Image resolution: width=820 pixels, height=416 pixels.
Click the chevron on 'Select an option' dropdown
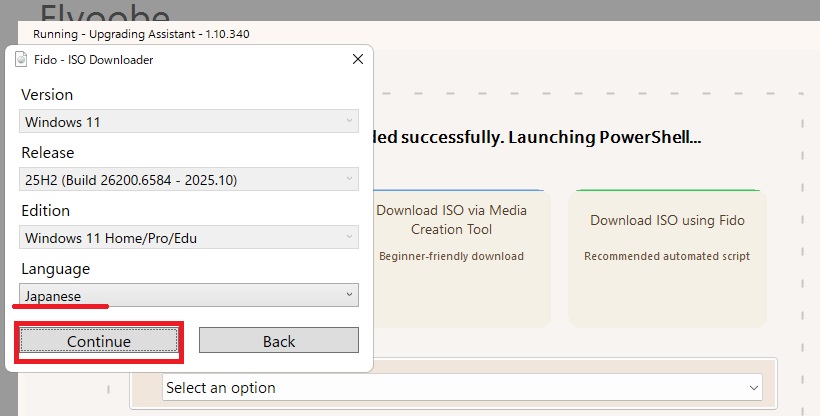(752, 387)
